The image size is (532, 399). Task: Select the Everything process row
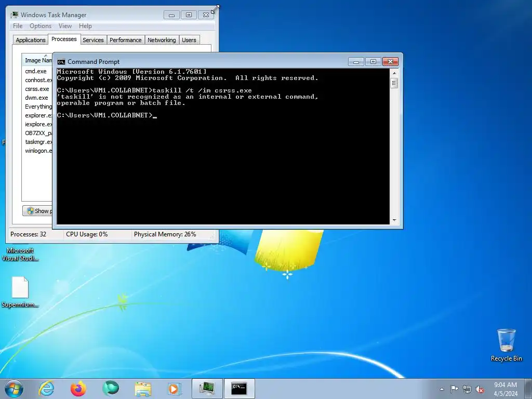[37, 107]
